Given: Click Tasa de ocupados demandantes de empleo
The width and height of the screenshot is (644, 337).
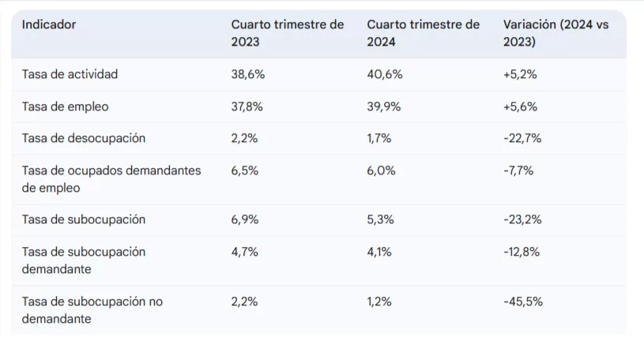Looking at the screenshot, I should pyautogui.click(x=111, y=179).
